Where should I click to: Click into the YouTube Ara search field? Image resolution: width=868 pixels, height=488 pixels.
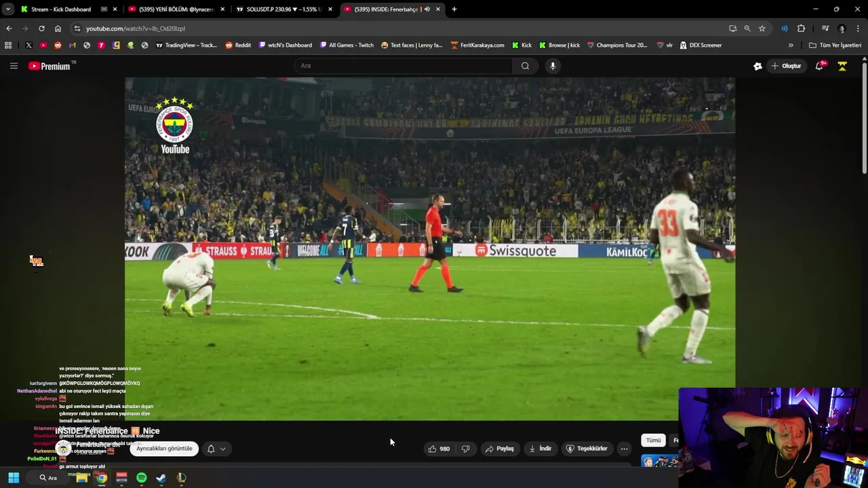404,66
